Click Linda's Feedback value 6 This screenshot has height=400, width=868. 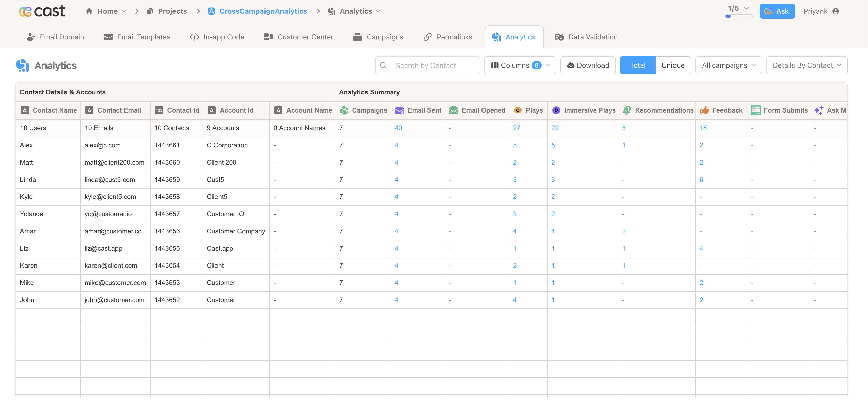click(x=701, y=180)
